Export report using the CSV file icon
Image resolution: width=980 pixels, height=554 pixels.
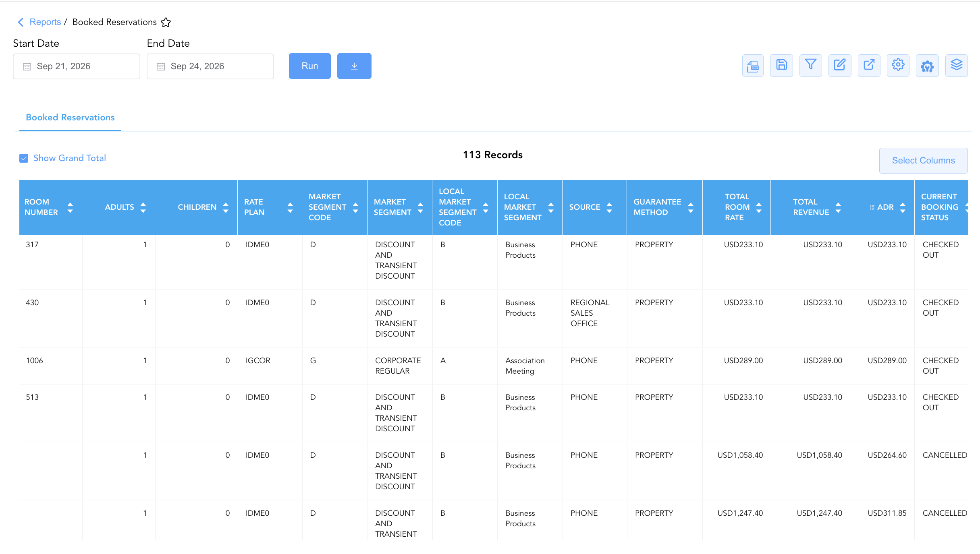pyautogui.click(x=753, y=66)
